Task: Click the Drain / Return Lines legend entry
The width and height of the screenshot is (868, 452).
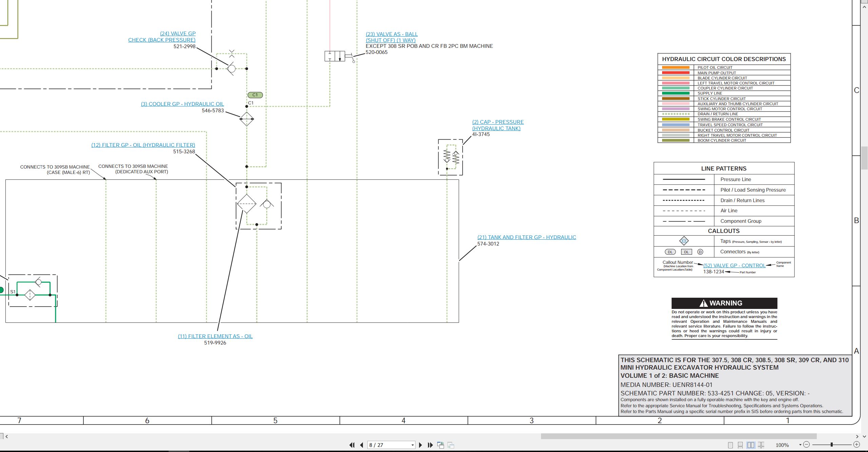Action: pyautogui.click(x=742, y=200)
